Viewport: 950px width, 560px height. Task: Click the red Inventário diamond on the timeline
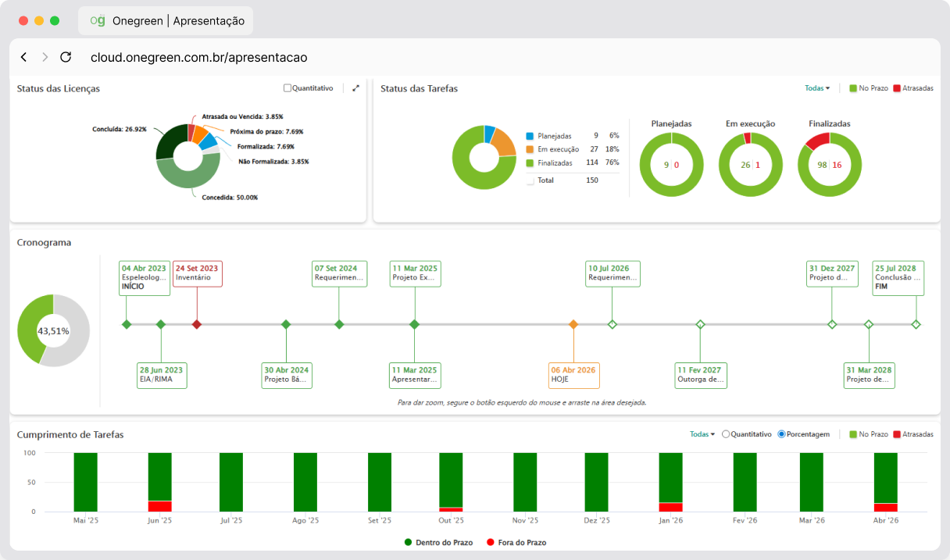click(197, 324)
